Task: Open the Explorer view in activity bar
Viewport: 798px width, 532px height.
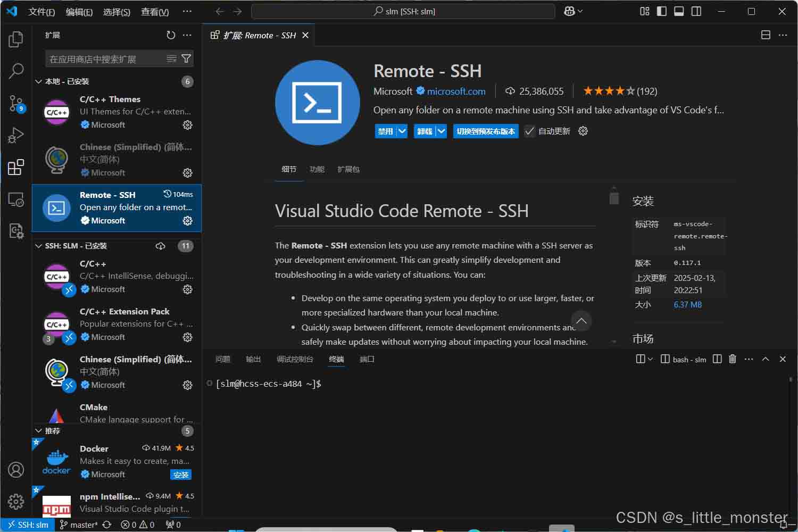Action: click(x=16, y=39)
